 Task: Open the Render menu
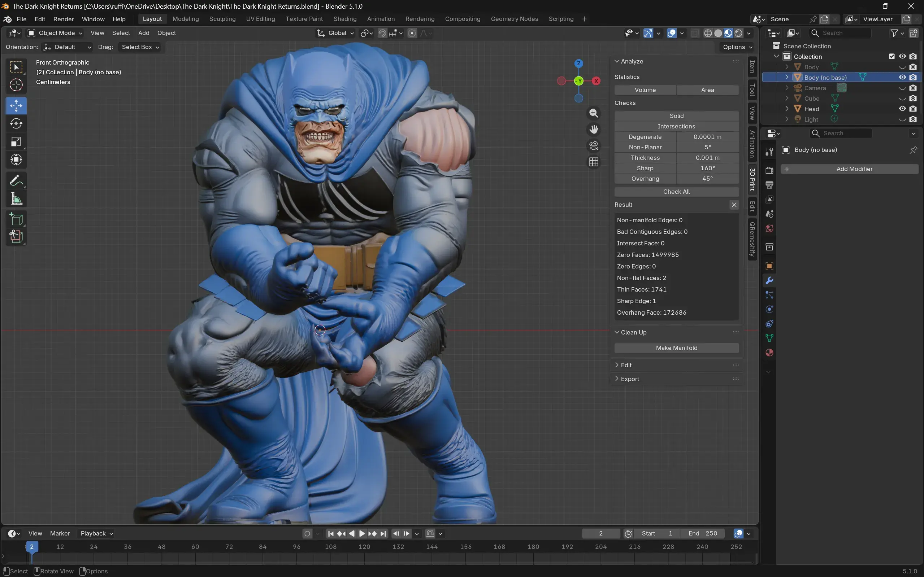coord(64,19)
